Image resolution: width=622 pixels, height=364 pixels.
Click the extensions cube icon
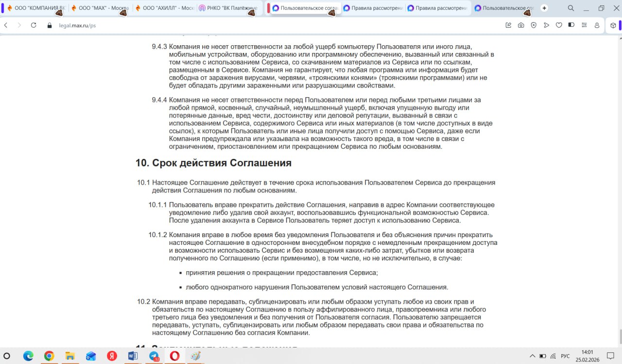[x=613, y=25]
